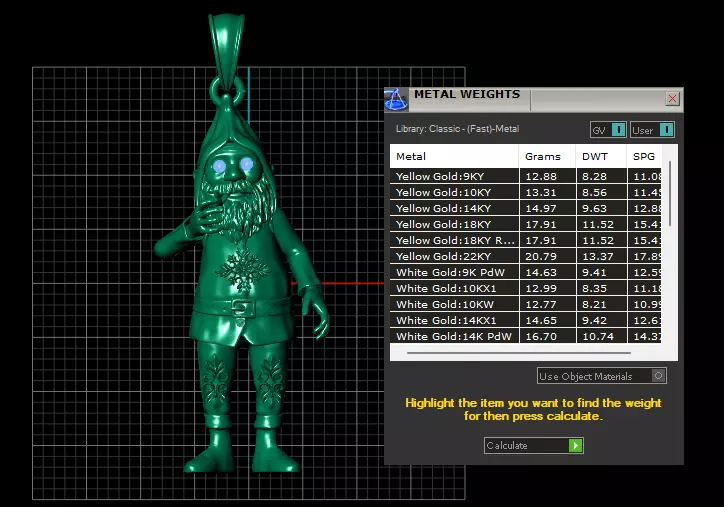Select the Yellow Gold:18KY R... row
This screenshot has height=507, width=724.
(x=525, y=241)
